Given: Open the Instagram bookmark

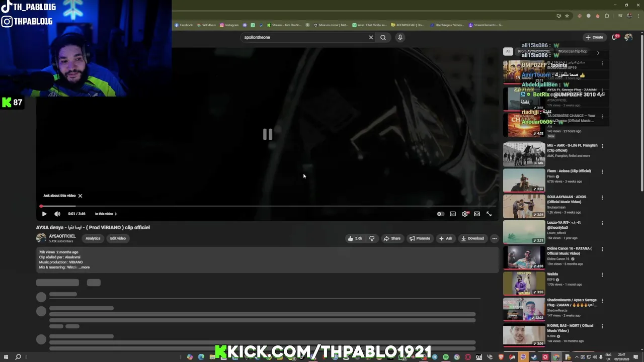Looking at the screenshot, I should 229,25.
